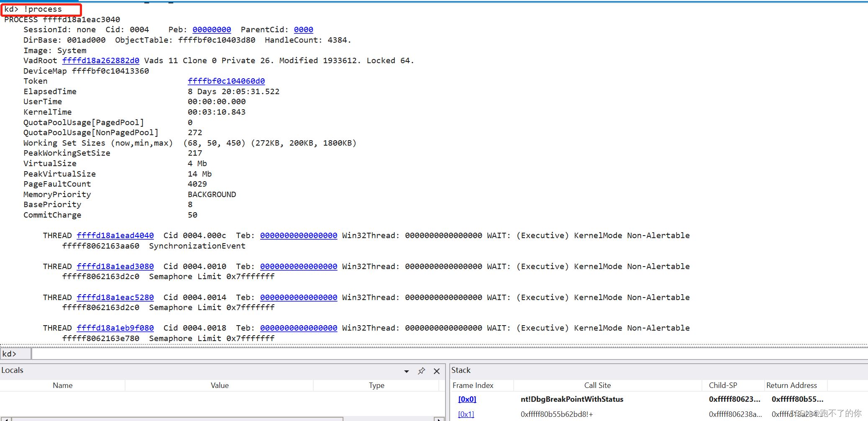Click the PROCESS ffffd18a1eac3040 text
The height and width of the screenshot is (421, 868).
[x=62, y=20]
